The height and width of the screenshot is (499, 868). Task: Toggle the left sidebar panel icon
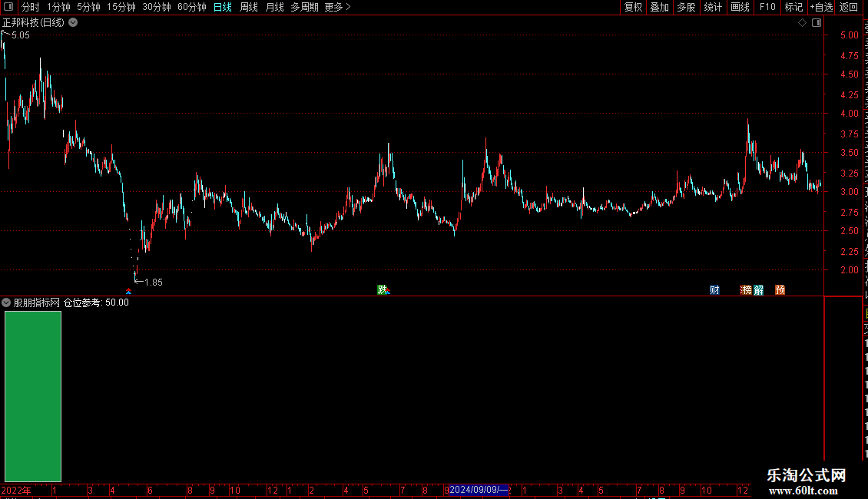[8, 7]
